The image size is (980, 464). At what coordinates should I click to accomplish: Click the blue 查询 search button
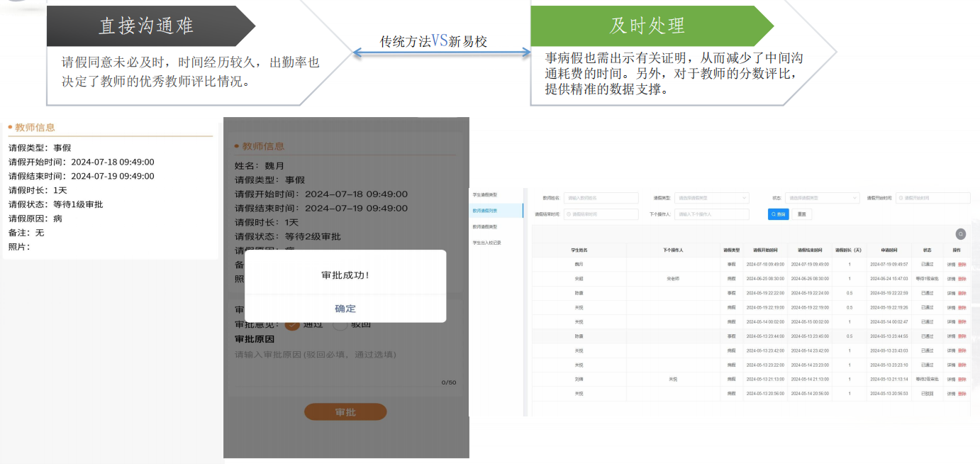coord(778,214)
